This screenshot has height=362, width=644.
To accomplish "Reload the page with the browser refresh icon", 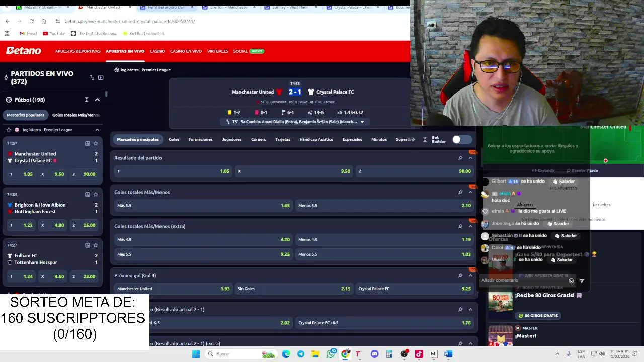I will point(31,21).
